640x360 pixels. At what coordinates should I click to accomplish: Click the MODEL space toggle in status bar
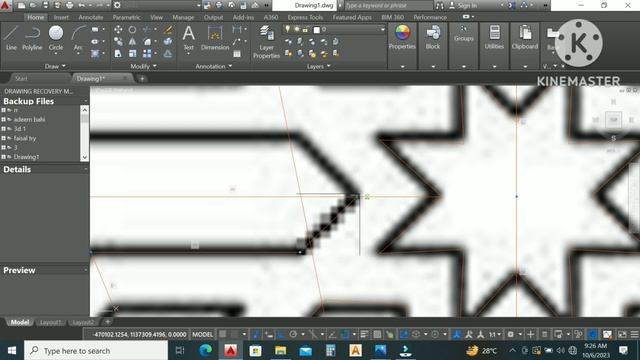(x=202, y=334)
